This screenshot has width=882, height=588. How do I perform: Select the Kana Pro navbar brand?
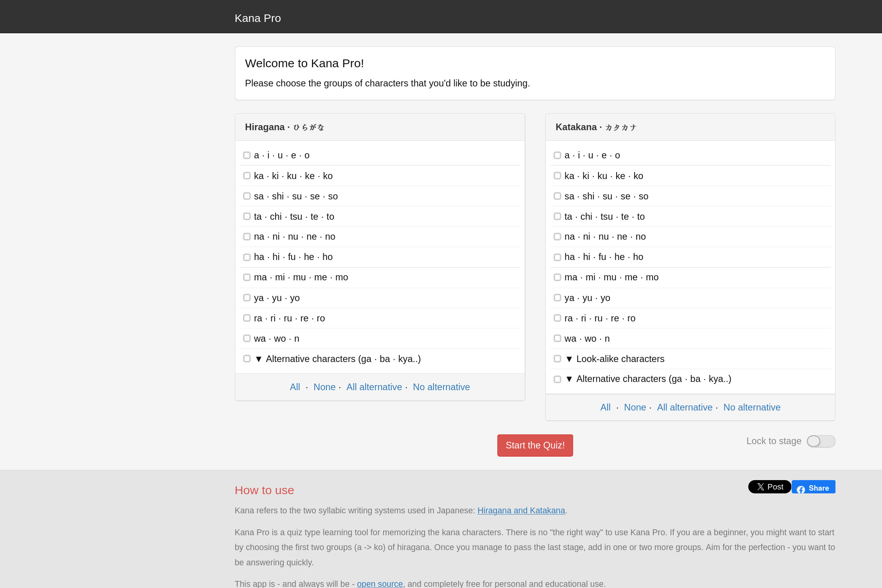[x=258, y=18]
